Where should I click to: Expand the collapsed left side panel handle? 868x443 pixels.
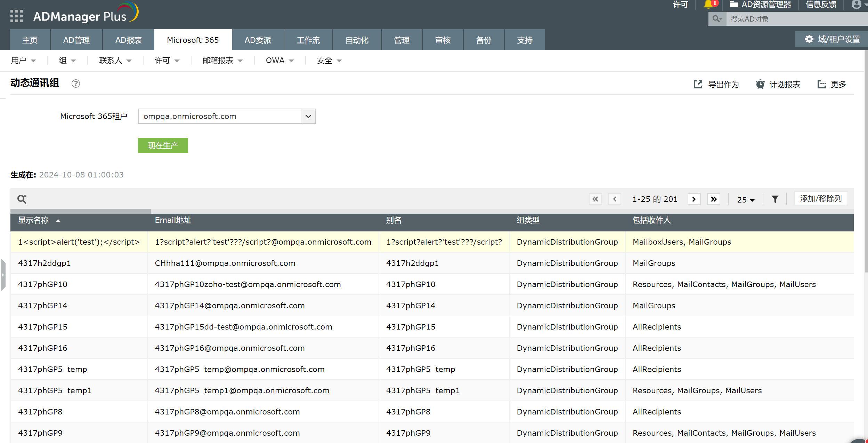click(x=3, y=275)
